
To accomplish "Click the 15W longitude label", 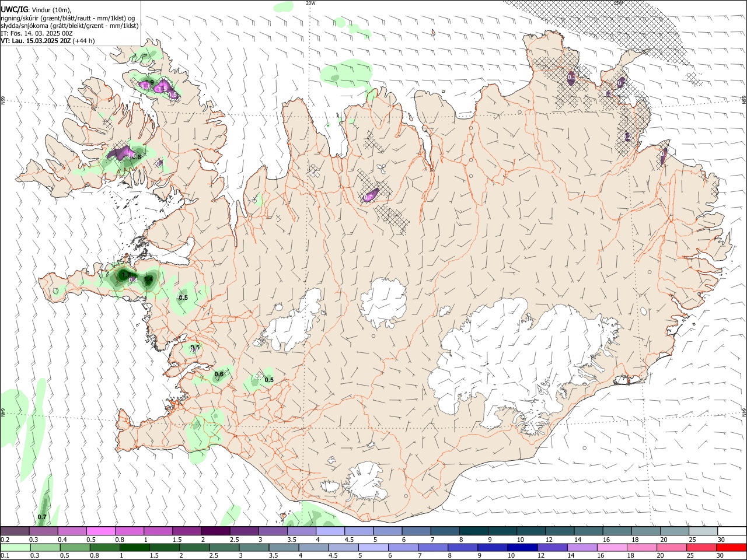I will click(618, 3).
